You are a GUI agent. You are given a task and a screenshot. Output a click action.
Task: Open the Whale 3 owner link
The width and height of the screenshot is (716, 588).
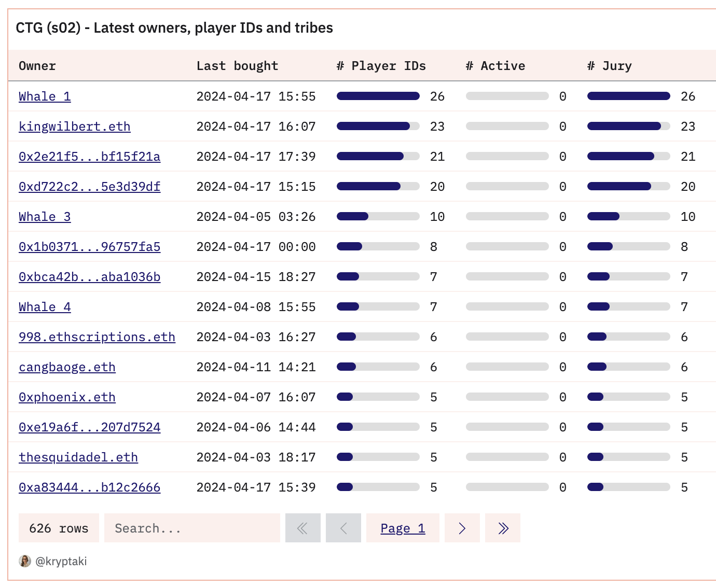45,217
